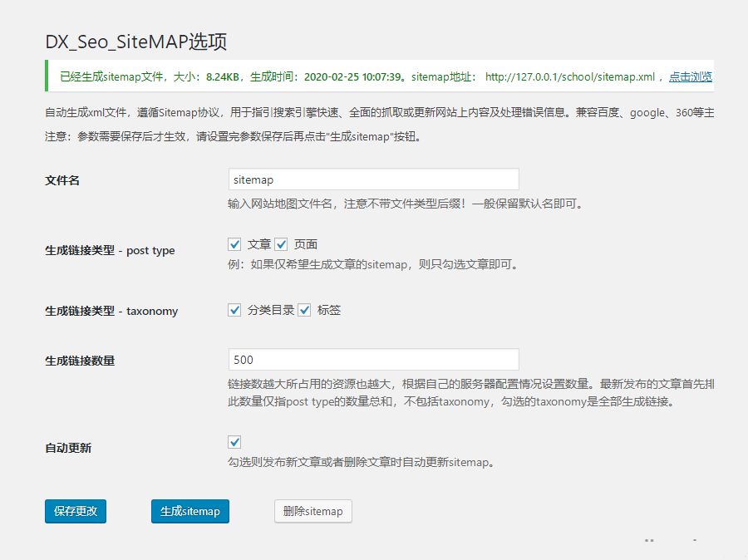Uncheck the 文章 post type checkbox

point(234,243)
